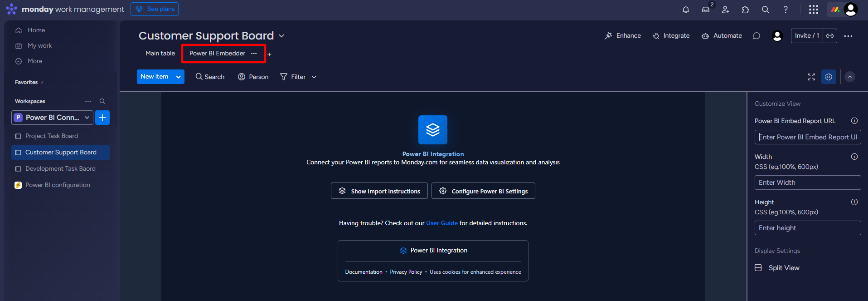Image resolution: width=868 pixels, height=301 pixels.
Task: Show info tooltip for Width
Action: [854, 157]
